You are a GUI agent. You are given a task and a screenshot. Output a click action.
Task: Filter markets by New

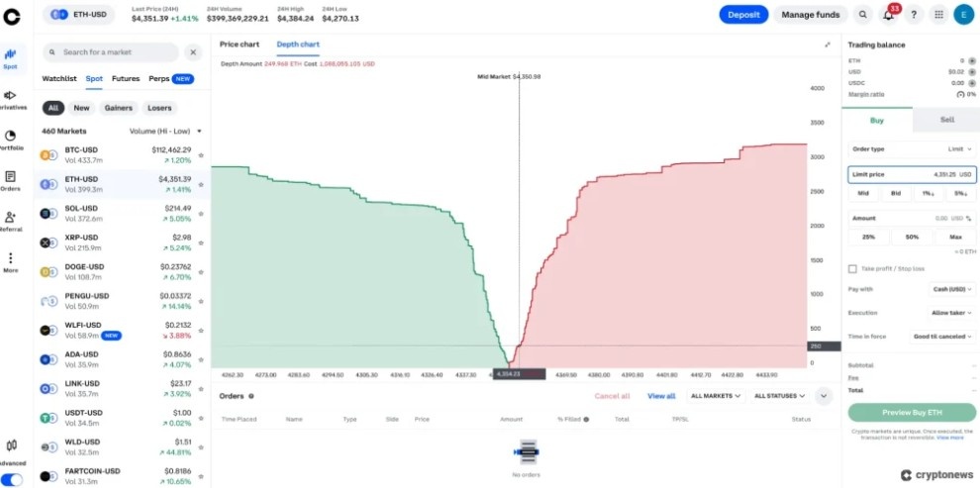(x=82, y=108)
